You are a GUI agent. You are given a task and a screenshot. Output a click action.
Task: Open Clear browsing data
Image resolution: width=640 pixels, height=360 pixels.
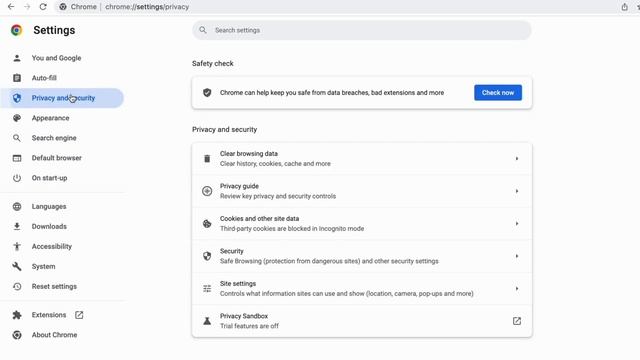click(x=362, y=159)
